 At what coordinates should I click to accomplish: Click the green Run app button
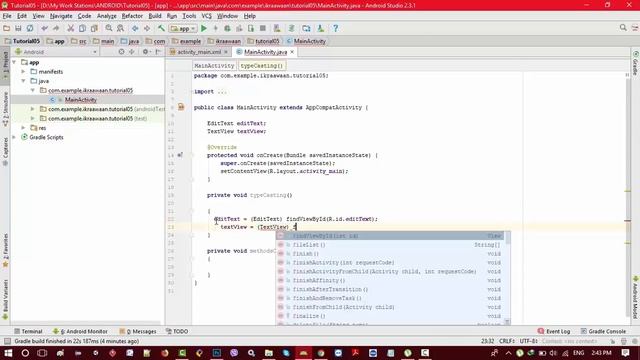coord(204,28)
